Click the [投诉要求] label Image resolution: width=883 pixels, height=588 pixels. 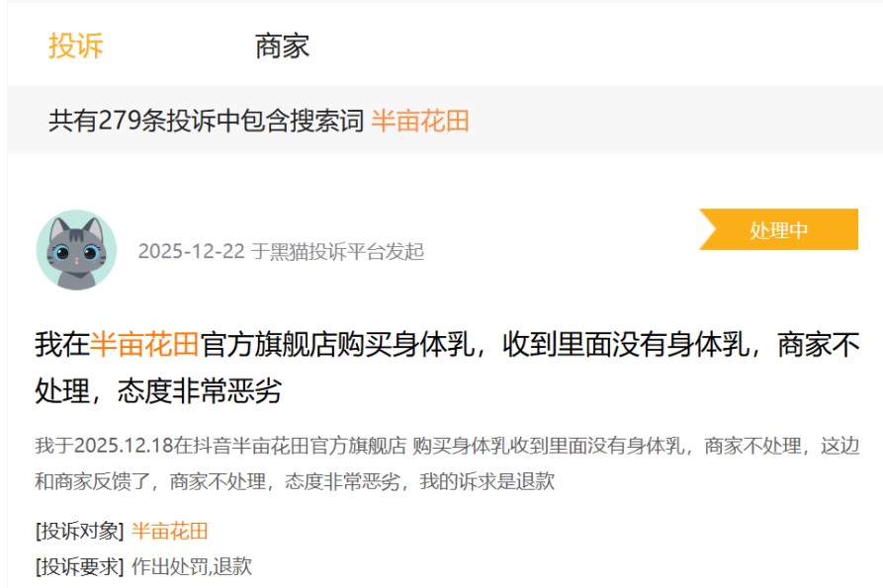tap(79, 566)
